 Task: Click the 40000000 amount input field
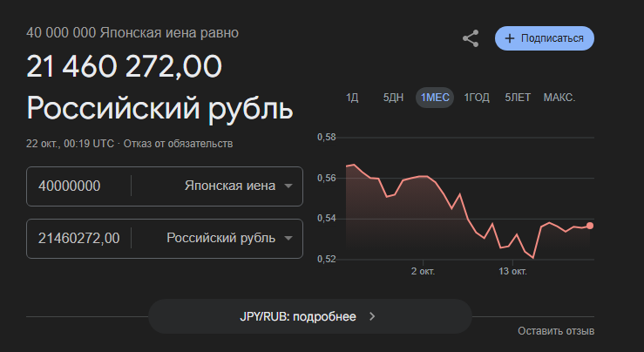pyautogui.click(x=78, y=186)
